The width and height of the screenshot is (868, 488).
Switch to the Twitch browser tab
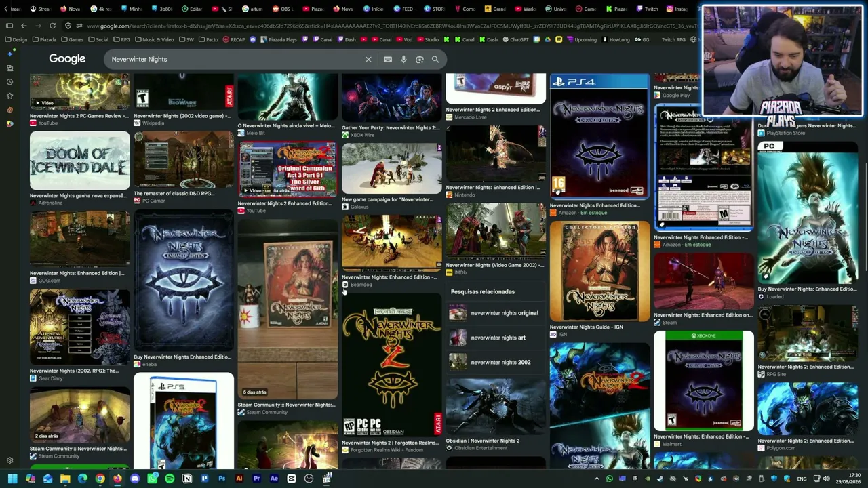[x=648, y=9]
